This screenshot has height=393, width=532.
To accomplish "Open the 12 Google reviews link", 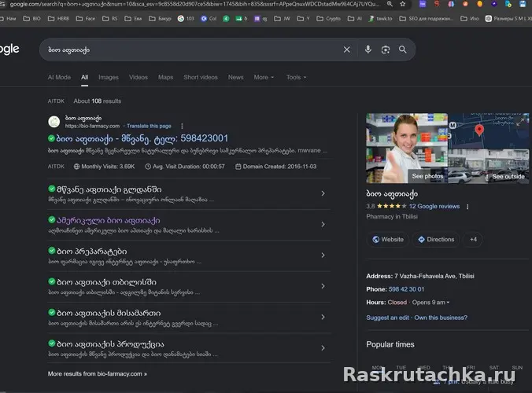I will click(434, 206).
